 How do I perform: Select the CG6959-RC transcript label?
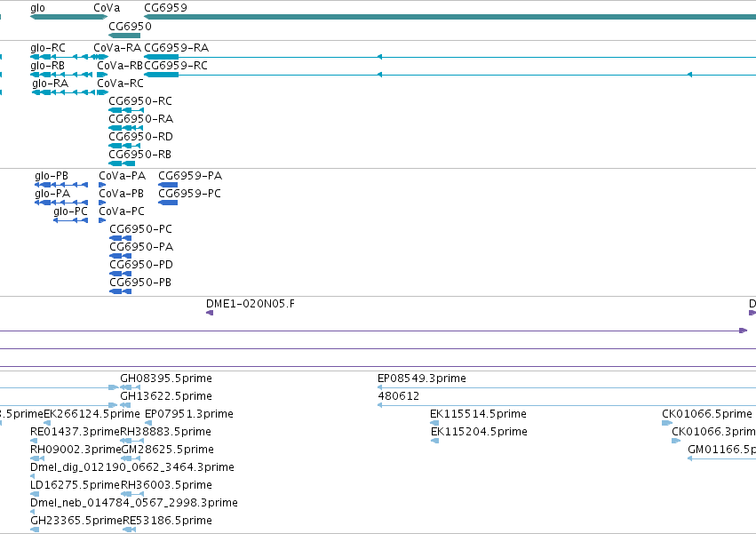[x=176, y=66]
